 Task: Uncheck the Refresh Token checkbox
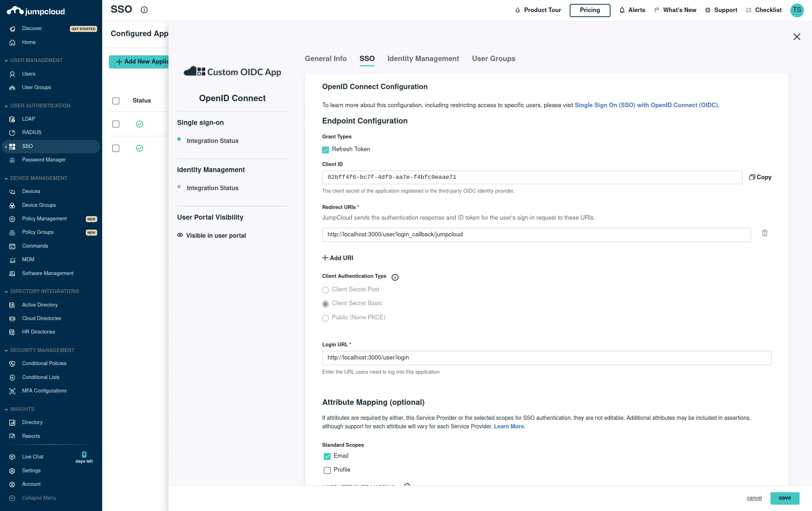[x=325, y=150]
